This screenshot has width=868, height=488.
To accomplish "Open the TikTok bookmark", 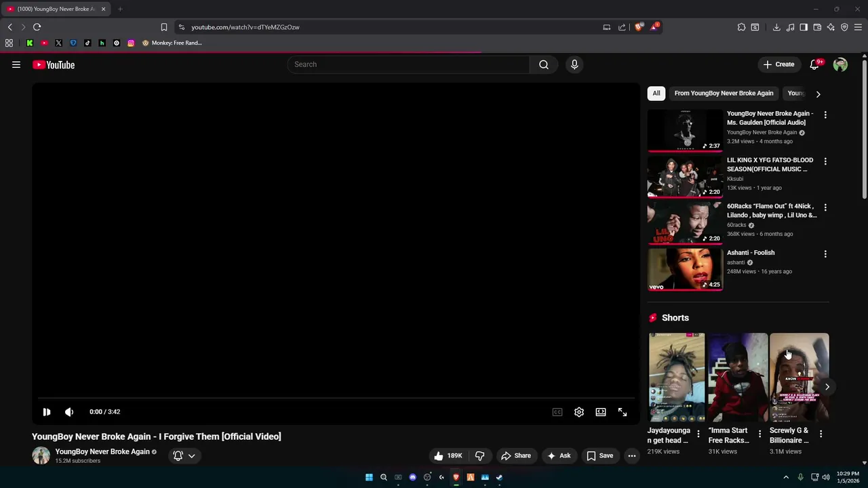I will [x=87, y=43].
